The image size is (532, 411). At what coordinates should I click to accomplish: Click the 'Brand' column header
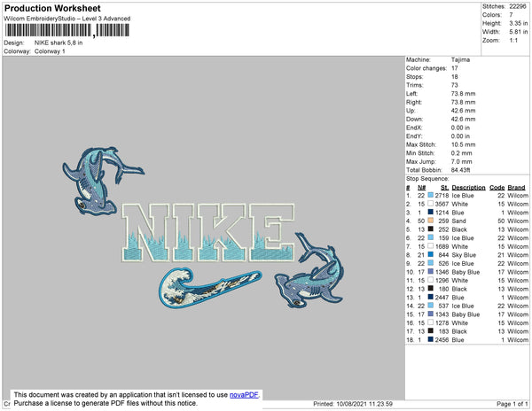[x=516, y=188]
